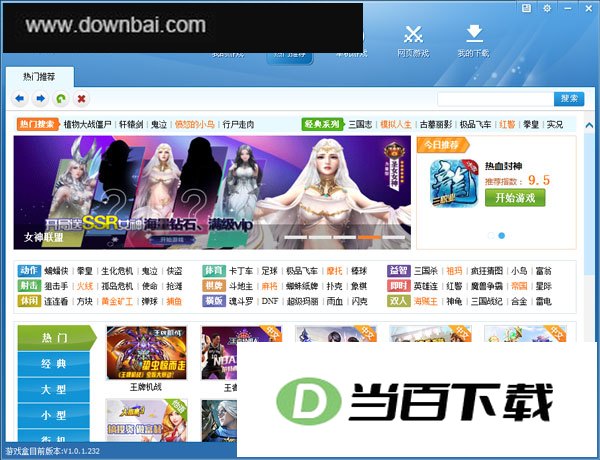Open 魔兽争霸 strategy game link
The height and width of the screenshot is (460, 600).
pyautogui.click(x=487, y=286)
